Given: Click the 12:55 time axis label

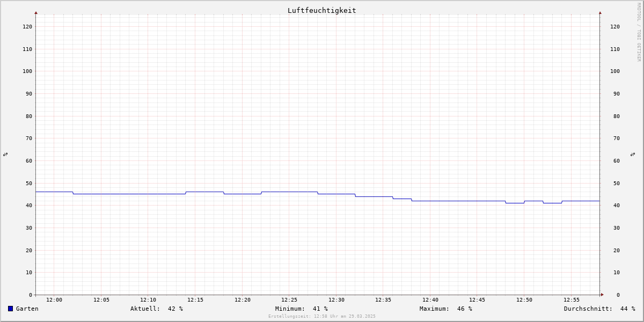Looking at the screenshot, I should point(572,300).
